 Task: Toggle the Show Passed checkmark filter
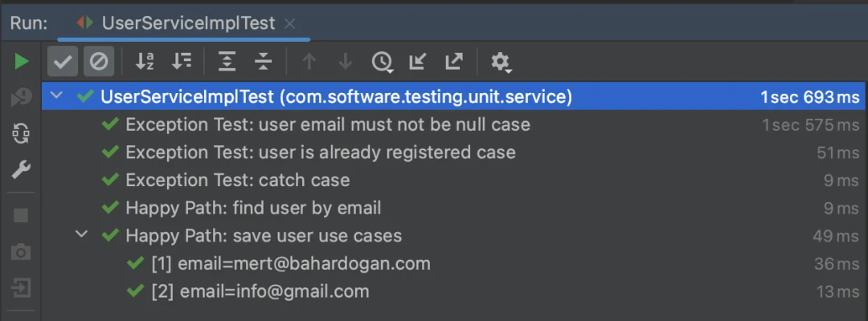[63, 61]
